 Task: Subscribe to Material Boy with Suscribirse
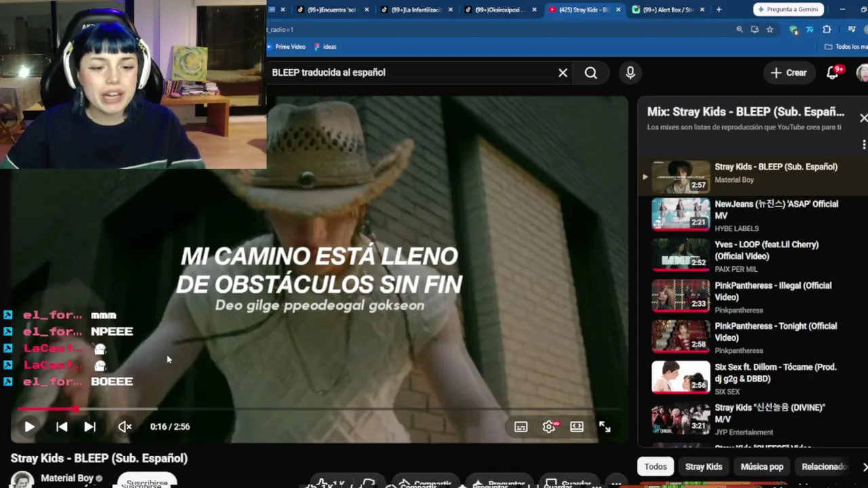[147, 481]
